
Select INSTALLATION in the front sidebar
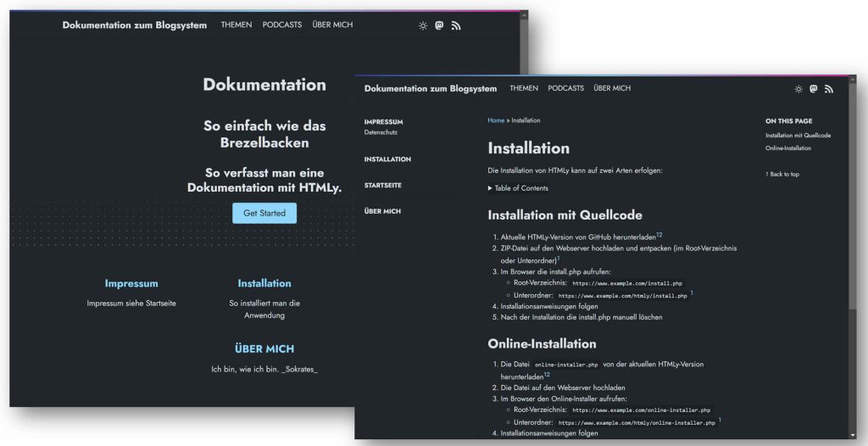387,159
